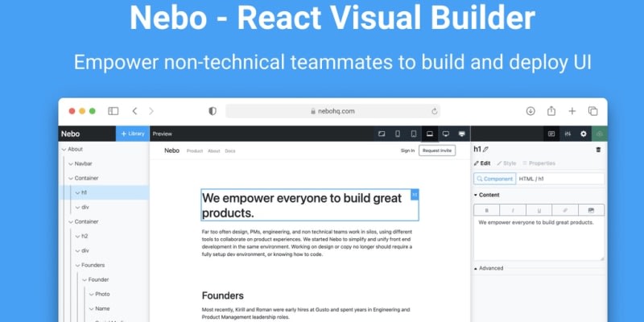This screenshot has height=322, width=644.
Task: Rename h1 with the pencil icon
Action: coord(486,150)
